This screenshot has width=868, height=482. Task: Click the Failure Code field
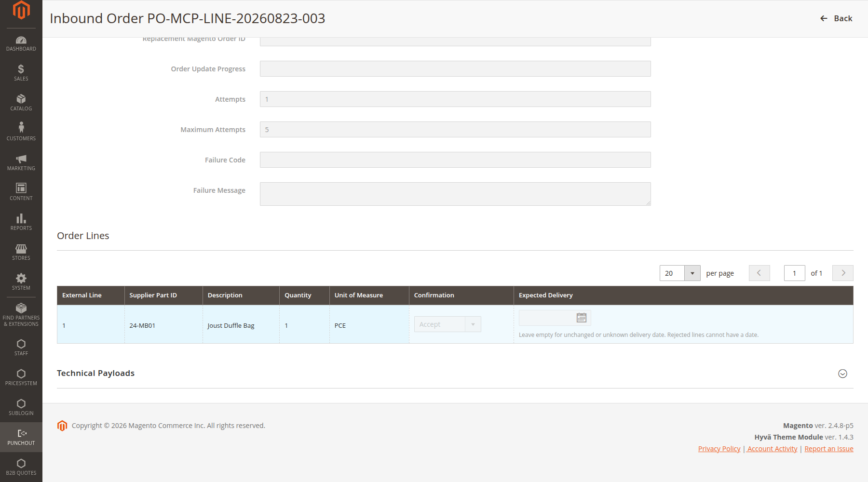pyautogui.click(x=455, y=160)
